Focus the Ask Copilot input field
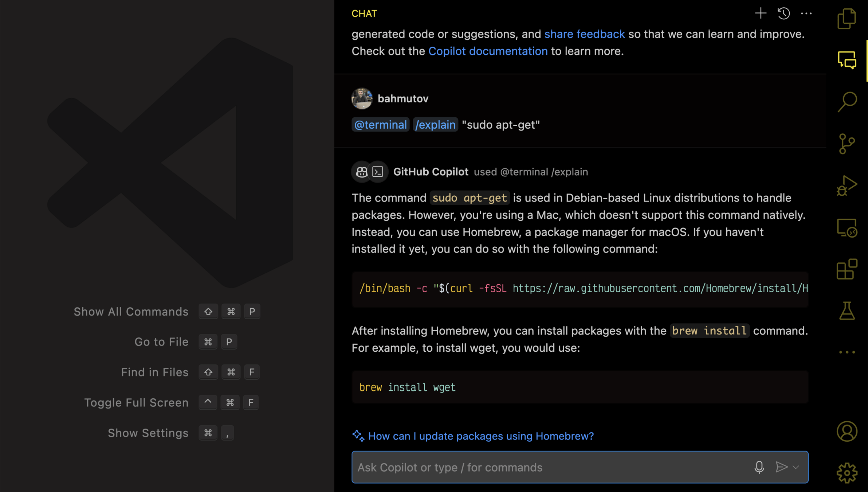Viewport: 868px width, 492px height. tap(546, 467)
